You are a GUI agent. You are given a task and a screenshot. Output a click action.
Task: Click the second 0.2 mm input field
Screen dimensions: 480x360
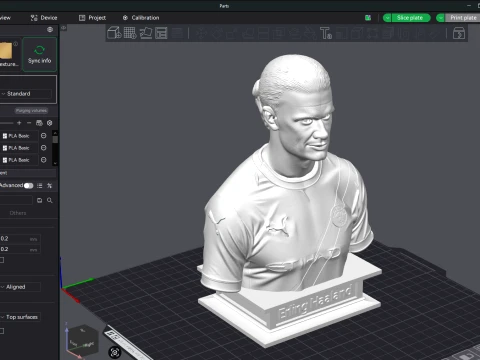tap(20, 249)
